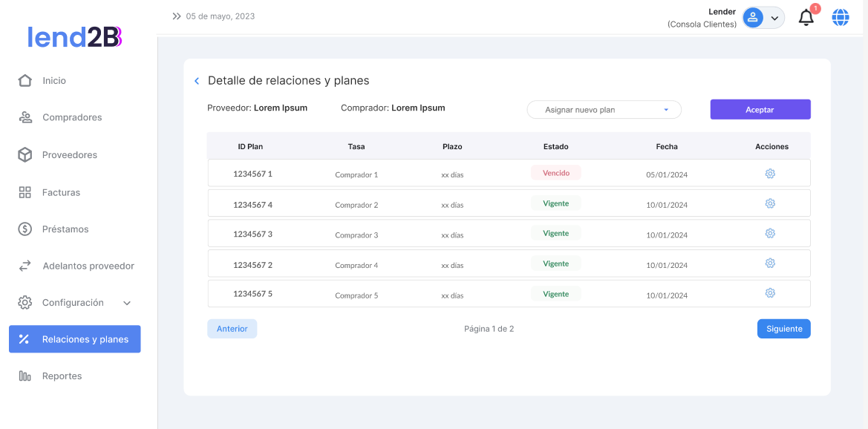Viewport: 868px width, 429px height.
Task: Select Préstamos from the sidebar
Action: (65, 229)
